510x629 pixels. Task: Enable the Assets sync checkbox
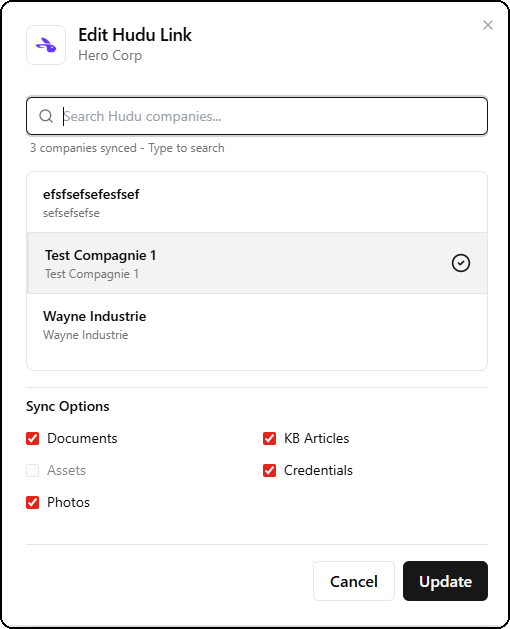(x=33, y=471)
